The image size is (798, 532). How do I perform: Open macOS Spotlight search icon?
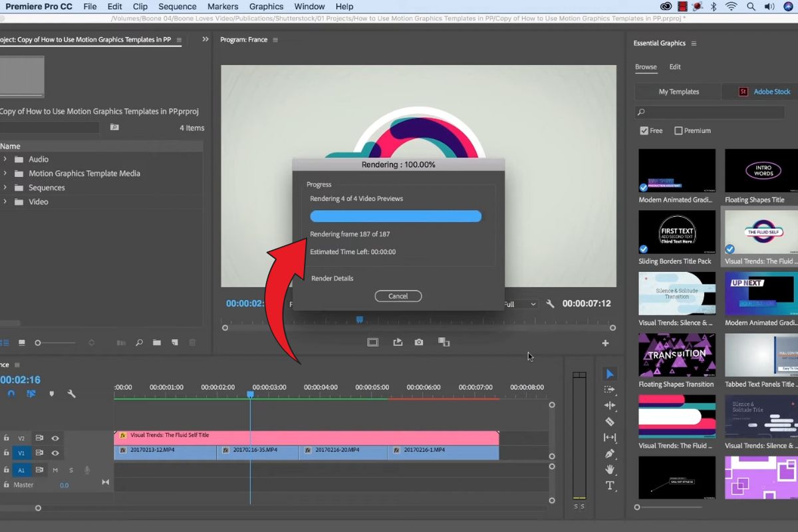pyautogui.click(x=751, y=7)
